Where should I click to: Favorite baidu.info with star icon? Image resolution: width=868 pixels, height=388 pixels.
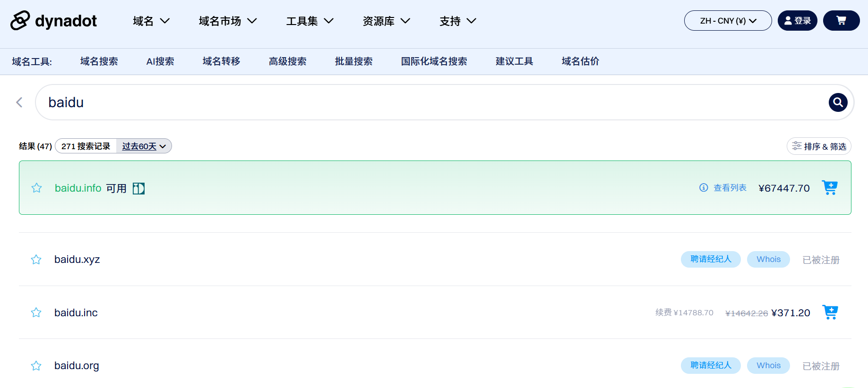[36, 188]
